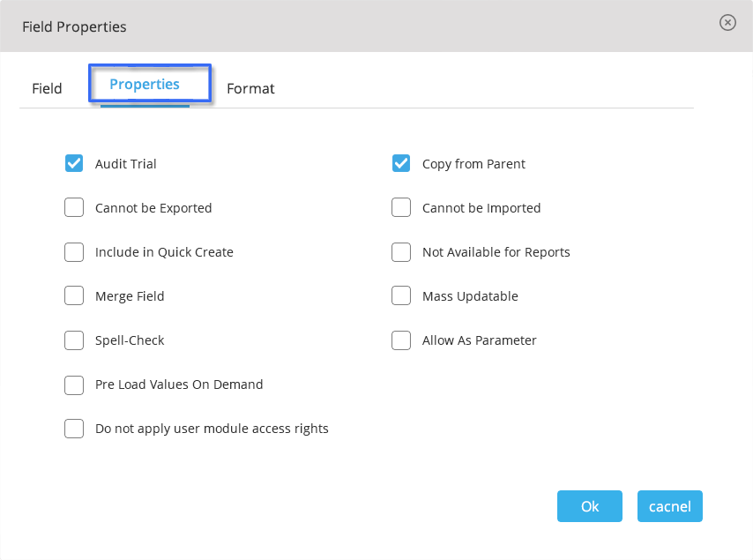Viewport: 753px width, 560px height.
Task: Click the Audit Trial label text
Action: pos(126,164)
